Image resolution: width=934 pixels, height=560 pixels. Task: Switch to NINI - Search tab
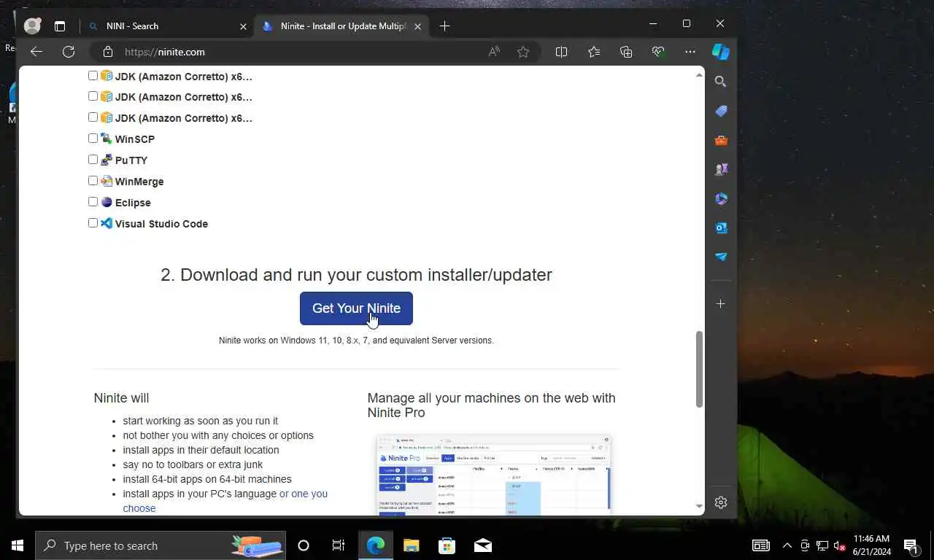click(x=166, y=26)
